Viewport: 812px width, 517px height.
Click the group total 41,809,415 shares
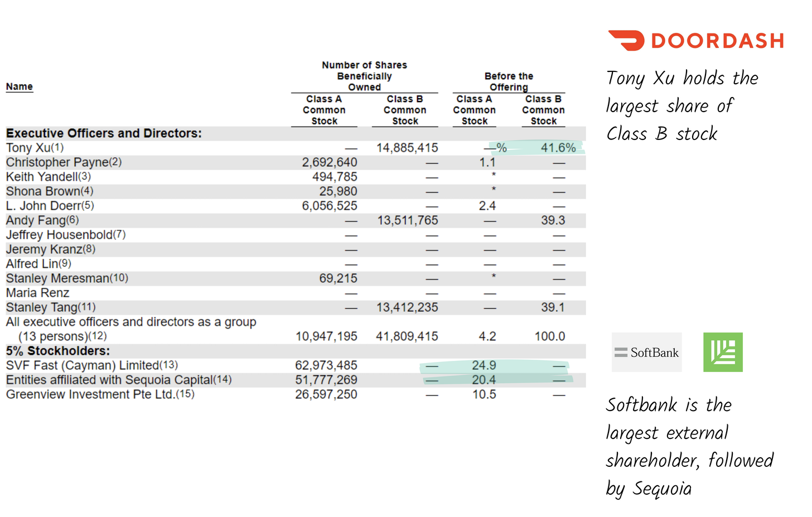point(407,336)
